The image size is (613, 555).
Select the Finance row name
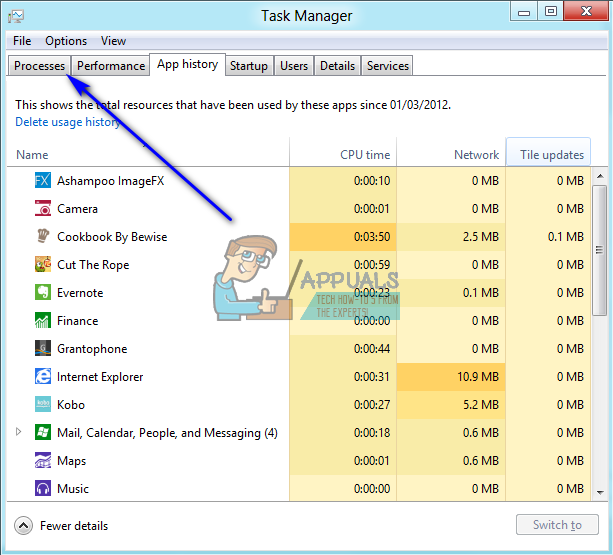click(x=78, y=321)
